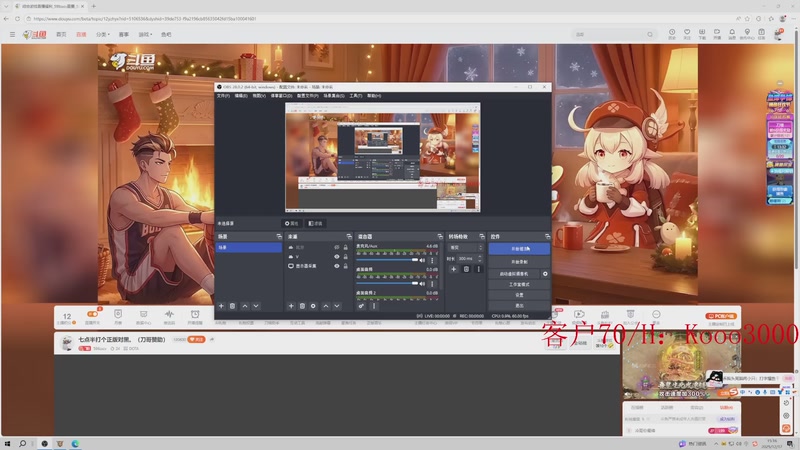This screenshot has width=800, height=450.
Task: Add a new source in OBS Sources panel
Action: tap(291, 306)
